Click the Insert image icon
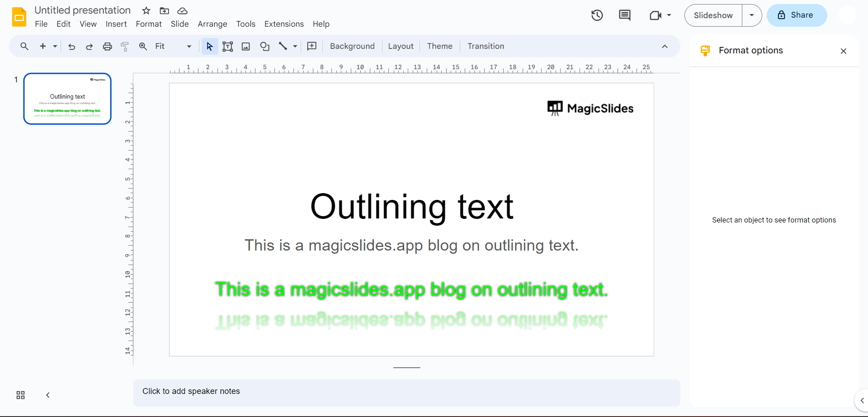The width and height of the screenshot is (868, 417). pos(246,46)
